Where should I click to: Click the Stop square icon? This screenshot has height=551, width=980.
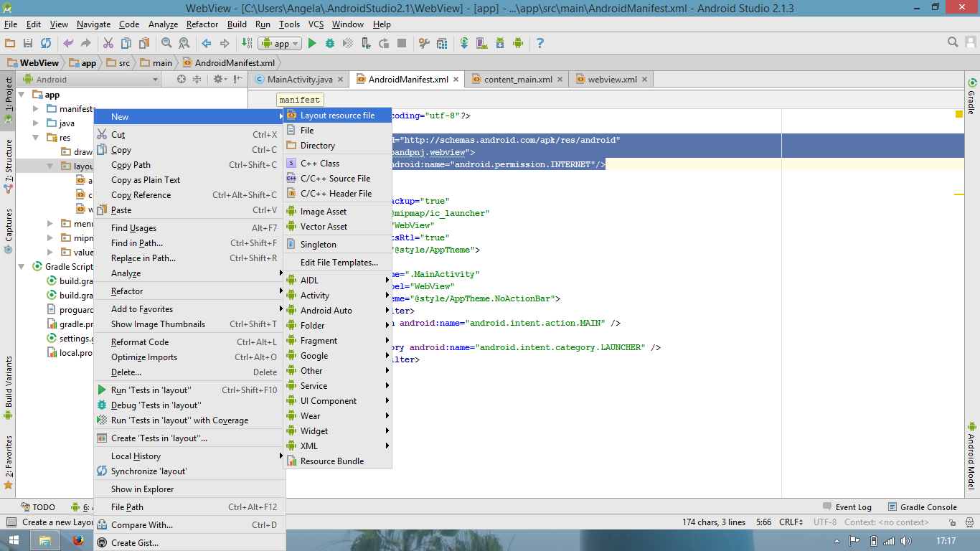(x=402, y=44)
